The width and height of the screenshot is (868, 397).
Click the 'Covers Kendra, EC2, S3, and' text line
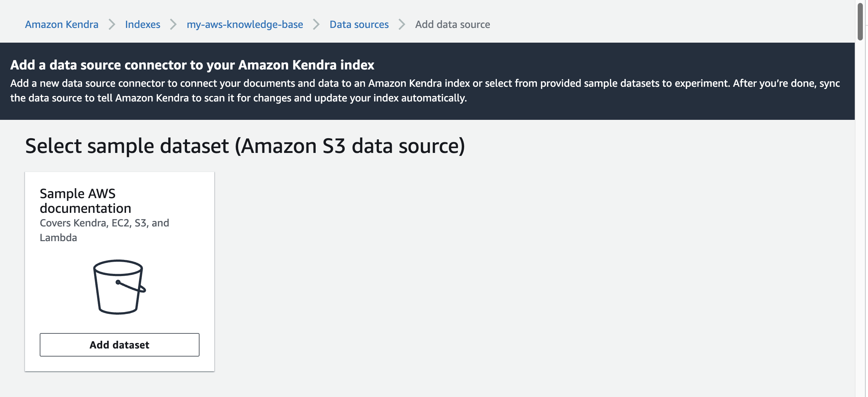coord(104,223)
